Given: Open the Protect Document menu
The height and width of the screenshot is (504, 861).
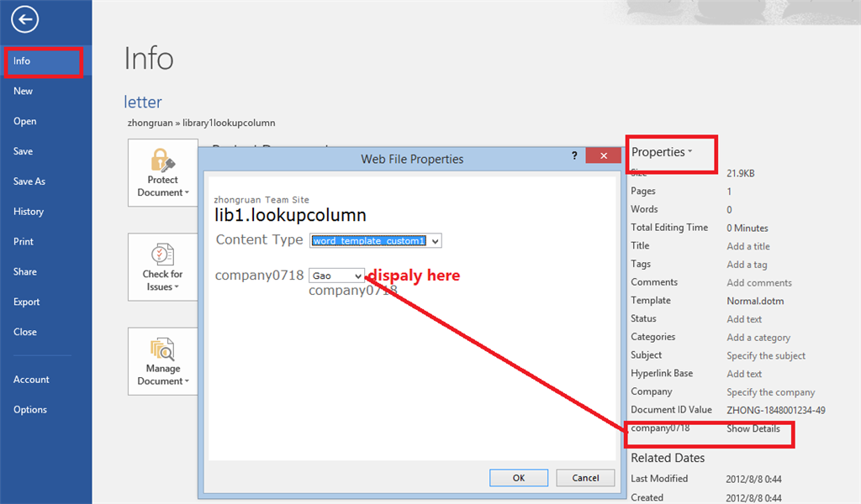Looking at the screenshot, I should (163, 173).
